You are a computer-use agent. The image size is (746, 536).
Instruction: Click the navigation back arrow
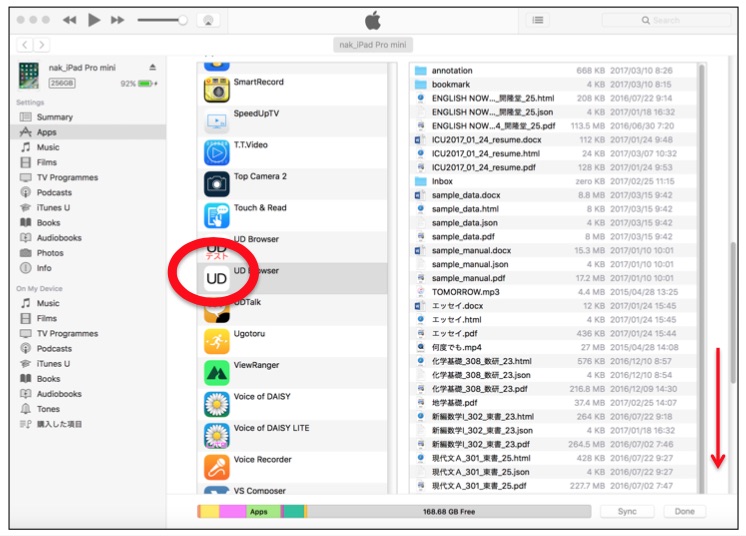pyautogui.click(x=25, y=45)
